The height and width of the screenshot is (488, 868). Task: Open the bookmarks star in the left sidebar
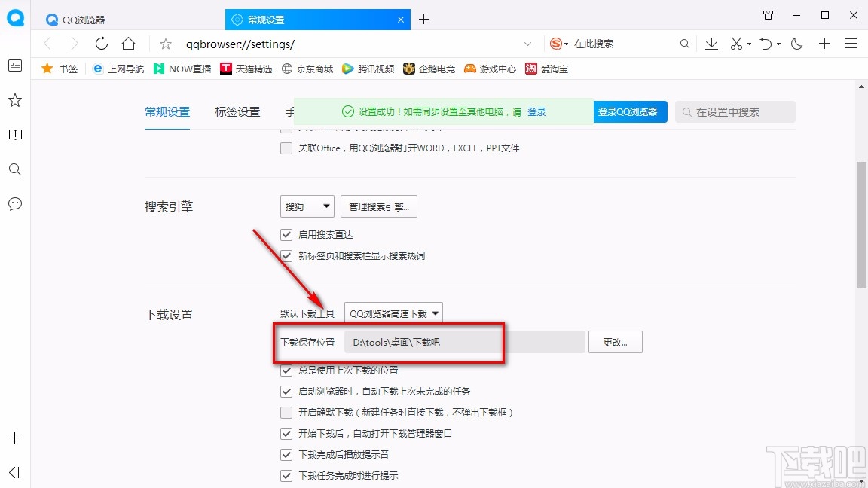coord(14,100)
